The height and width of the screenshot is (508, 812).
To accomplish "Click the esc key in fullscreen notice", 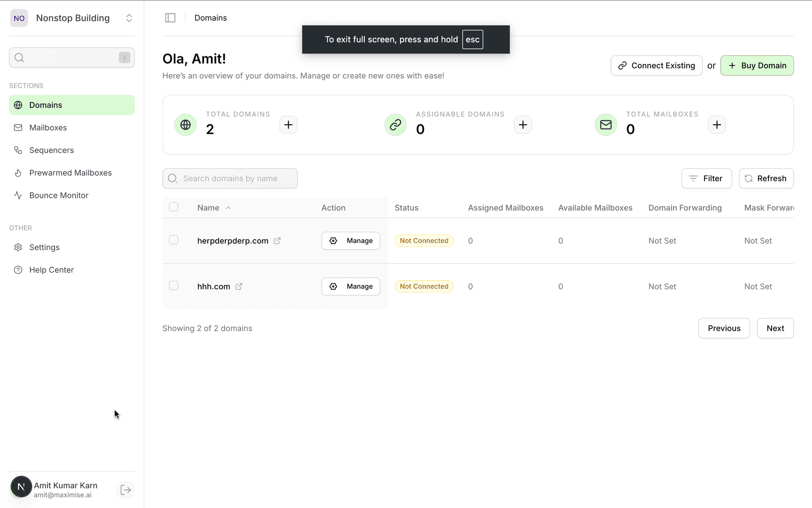I will [473, 39].
